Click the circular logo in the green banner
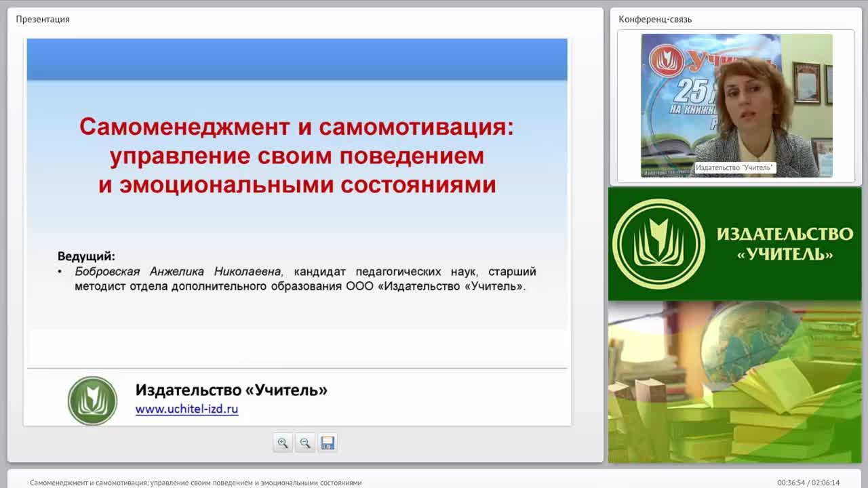Screen dimensions: 868x488 658,244
